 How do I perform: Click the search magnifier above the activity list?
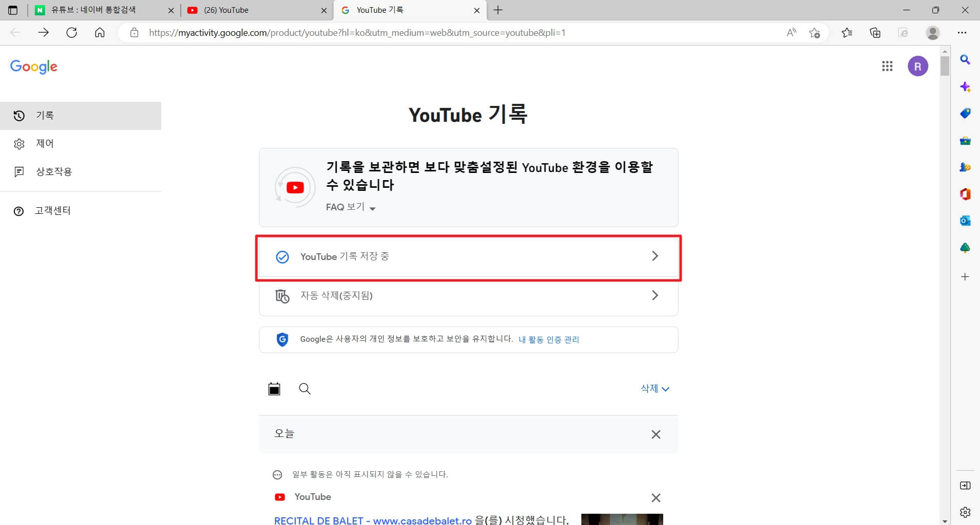pyautogui.click(x=304, y=389)
